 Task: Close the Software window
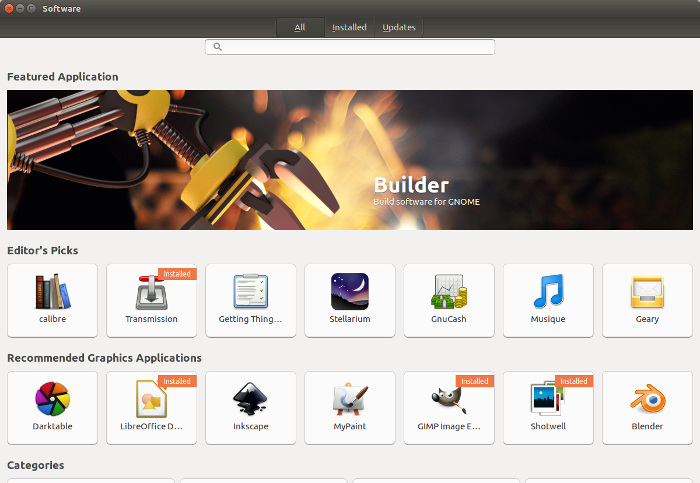click(x=8, y=8)
